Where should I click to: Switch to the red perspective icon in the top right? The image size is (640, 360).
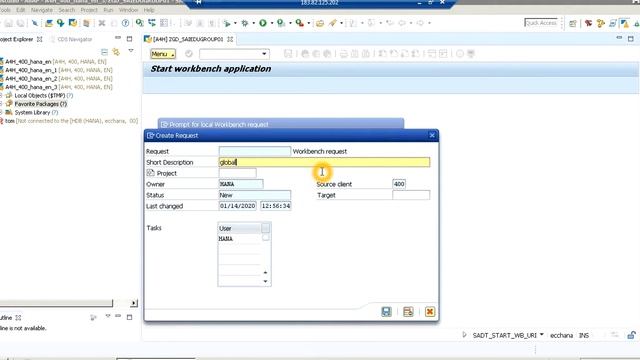click(588, 23)
